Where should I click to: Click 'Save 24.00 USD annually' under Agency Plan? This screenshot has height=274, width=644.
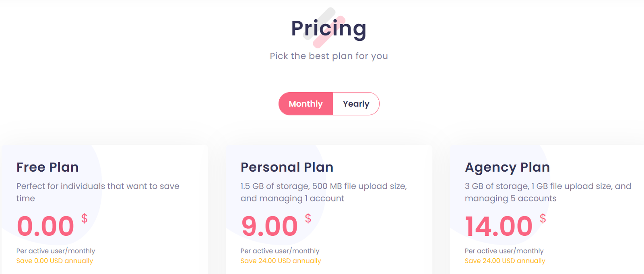tap(504, 261)
